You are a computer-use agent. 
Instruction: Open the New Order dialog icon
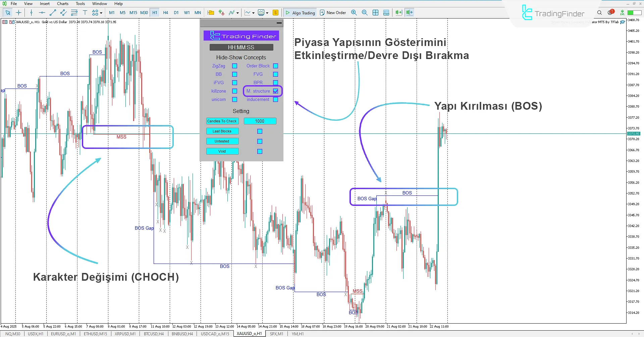[323, 12]
